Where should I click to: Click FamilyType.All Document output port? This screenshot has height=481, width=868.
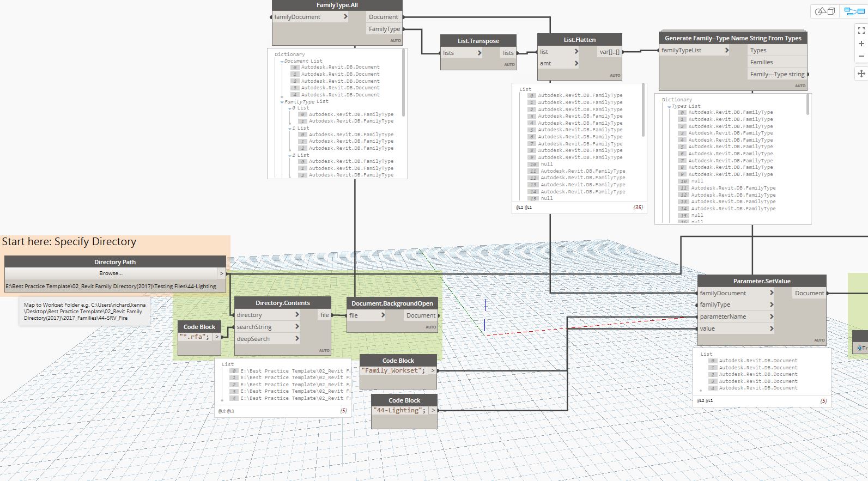click(384, 17)
